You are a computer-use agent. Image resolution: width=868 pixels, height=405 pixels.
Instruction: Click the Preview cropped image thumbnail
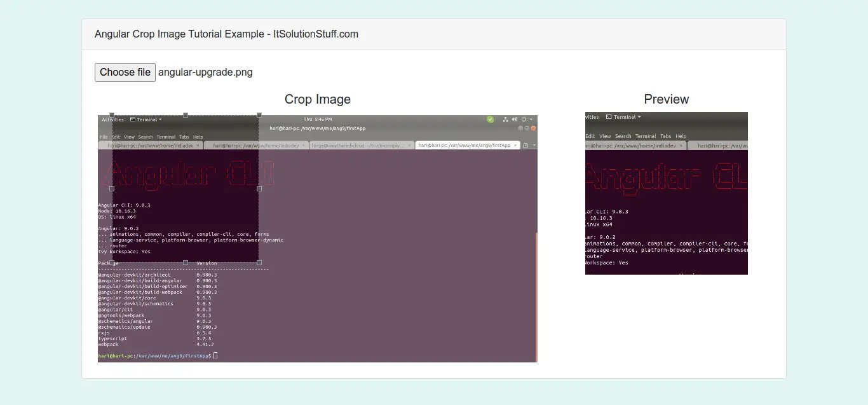click(x=666, y=193)
